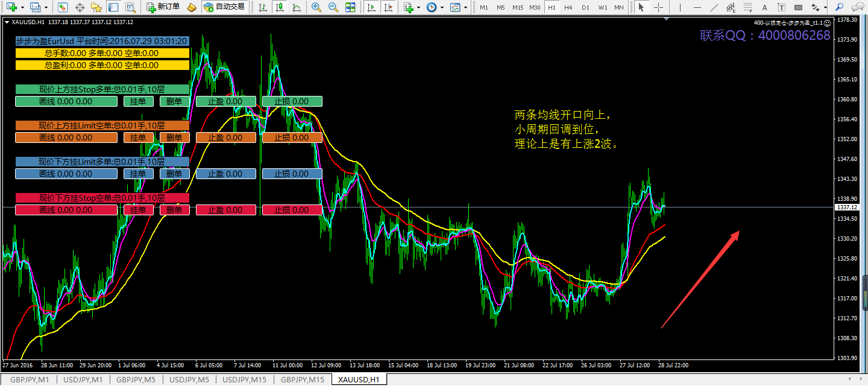Click the orange 删单 button
The image size is (868, 386).
(174, 138)
